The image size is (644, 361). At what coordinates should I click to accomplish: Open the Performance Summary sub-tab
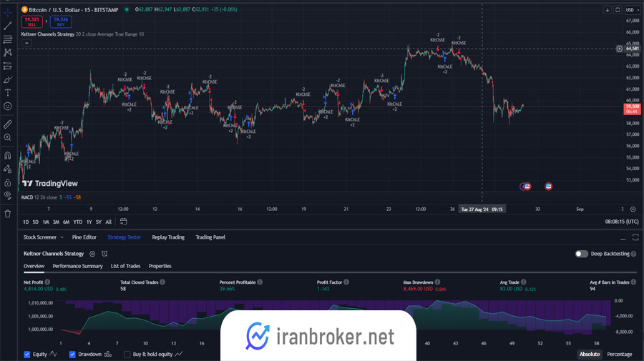tap(77, 266)
